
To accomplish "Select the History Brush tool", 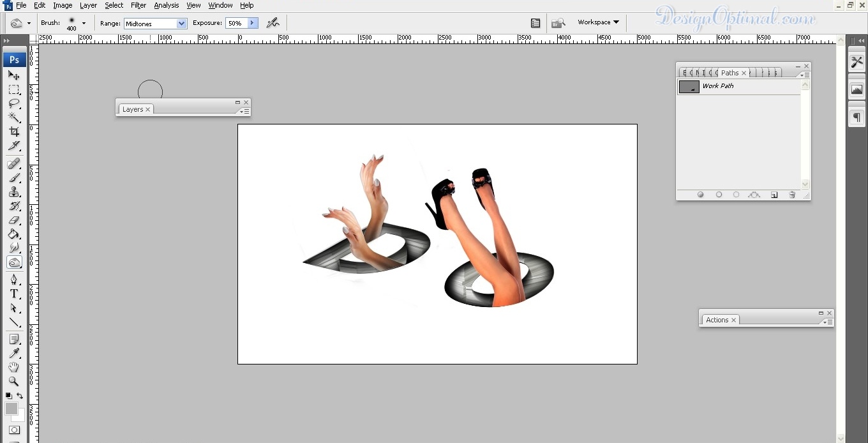I will [14, 206].
